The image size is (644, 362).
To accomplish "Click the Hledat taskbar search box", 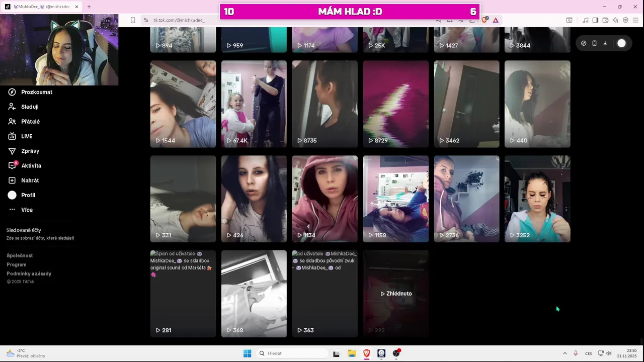I will (292, 353).
